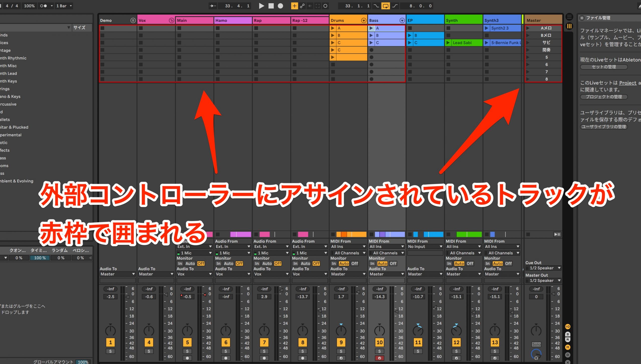Screen dimensions: 641x364
Task: Toggle In/Out section visibility I-O button
Action: (x=568, y=326)
